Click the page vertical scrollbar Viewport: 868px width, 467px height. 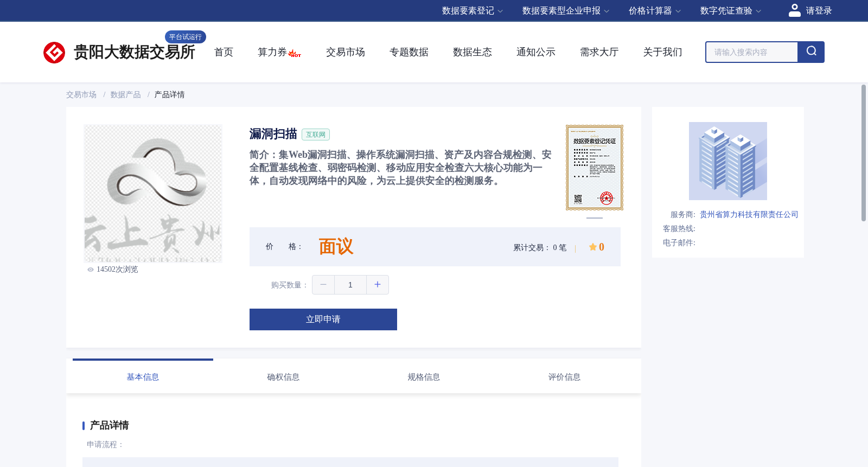coord(864,153)
